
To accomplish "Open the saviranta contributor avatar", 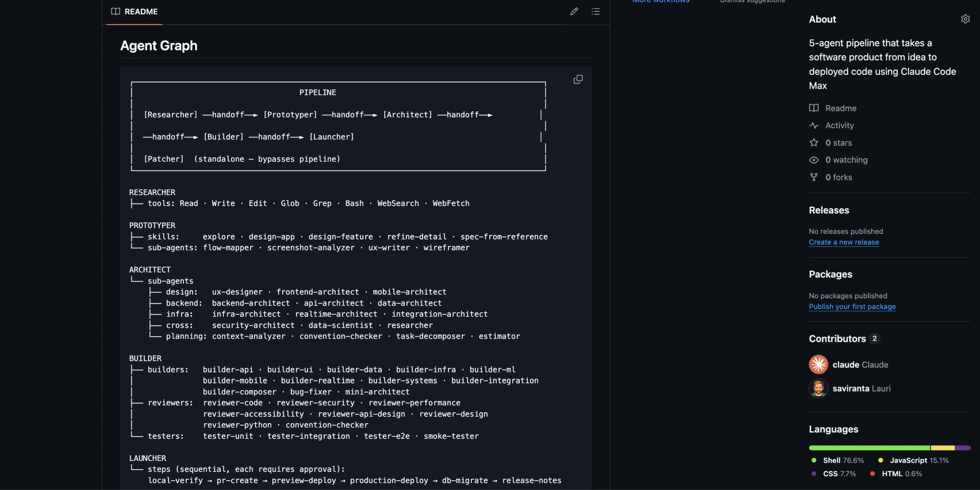I will (x=818, y=388).
